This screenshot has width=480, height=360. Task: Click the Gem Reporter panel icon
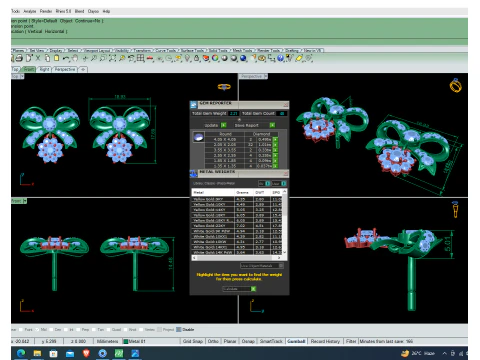194,105
